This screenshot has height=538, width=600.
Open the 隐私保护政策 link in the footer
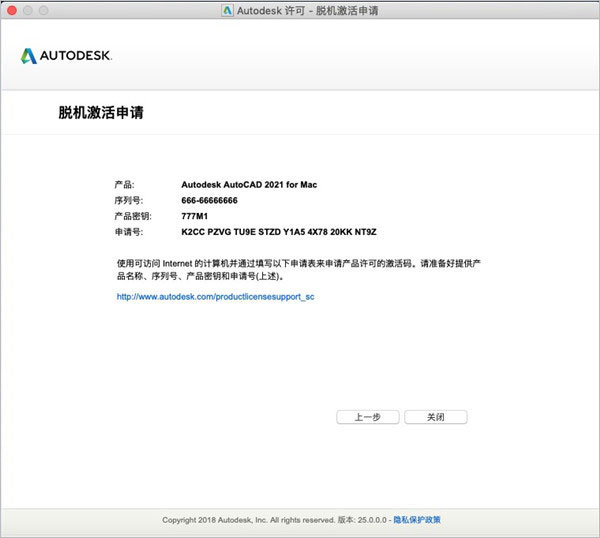coord(416,520)
